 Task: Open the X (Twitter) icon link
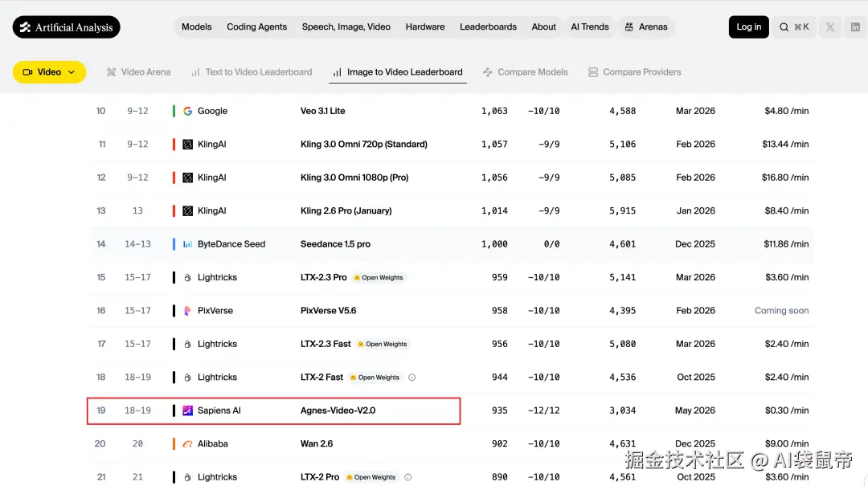pos(829,27)
